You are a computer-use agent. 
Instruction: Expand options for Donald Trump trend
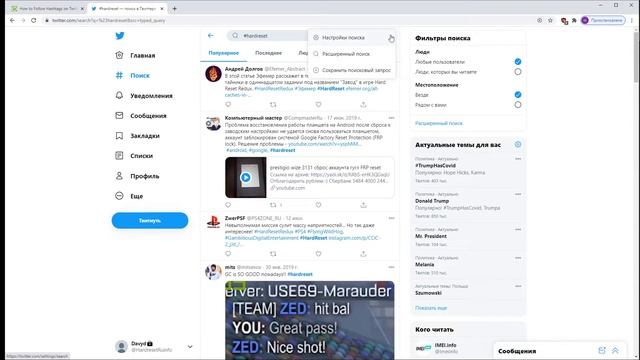pos(518,194)
